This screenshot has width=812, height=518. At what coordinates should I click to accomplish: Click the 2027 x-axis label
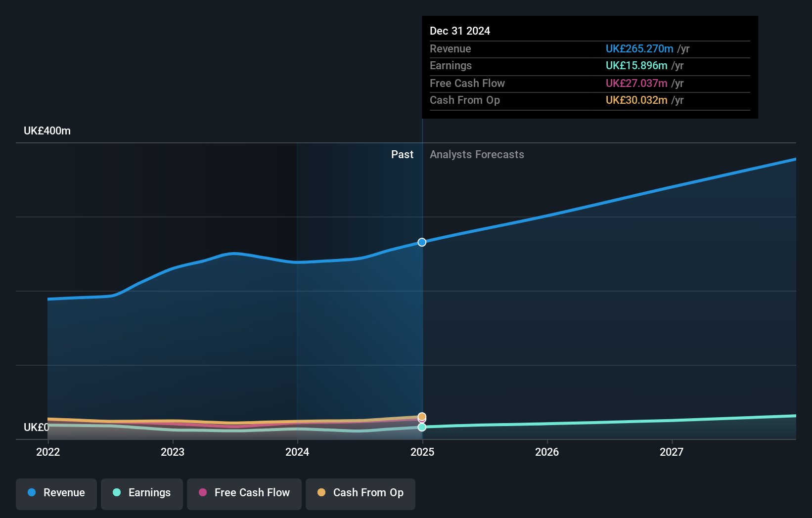[672, 452]
